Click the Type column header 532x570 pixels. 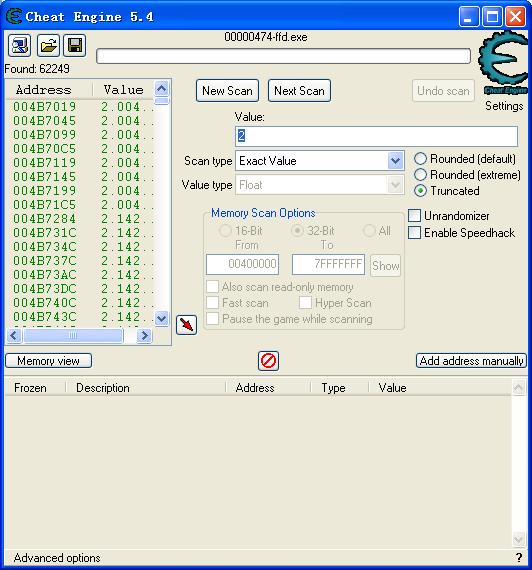pos(340,388)
